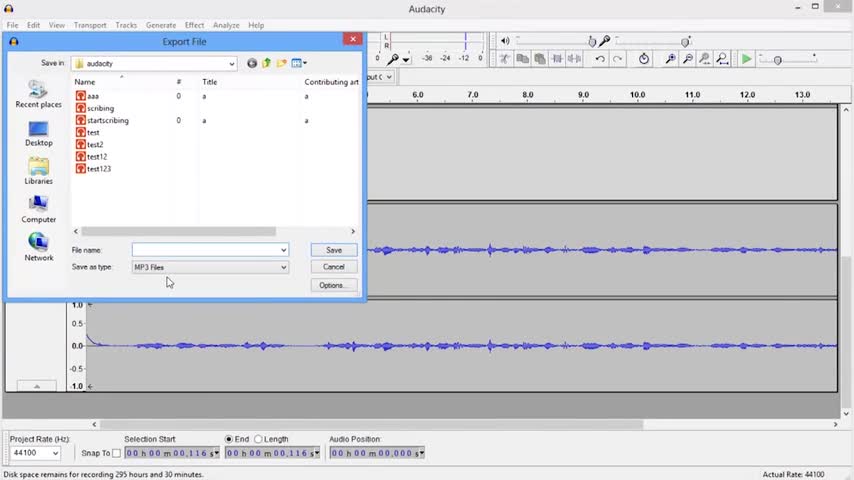The image size is (854, 480).
Task: Open the Save as type MP3 Files dropdown
Action: (x=210, y=268)
